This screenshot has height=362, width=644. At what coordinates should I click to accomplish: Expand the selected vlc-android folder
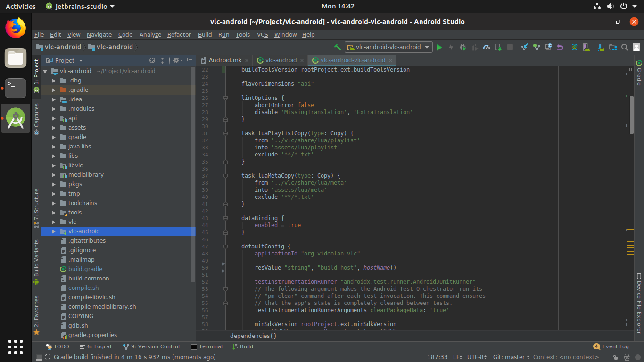point(54,231)
